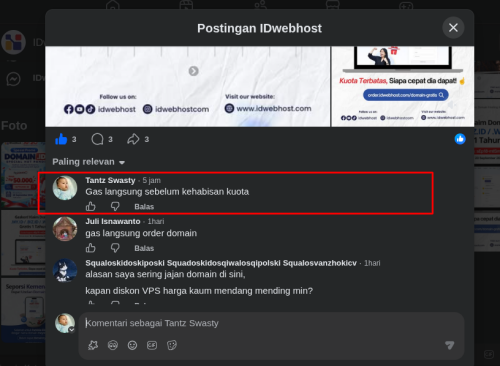
Task: Like the IDwebhost post with thumbs-up
Action: click(61, 139)
